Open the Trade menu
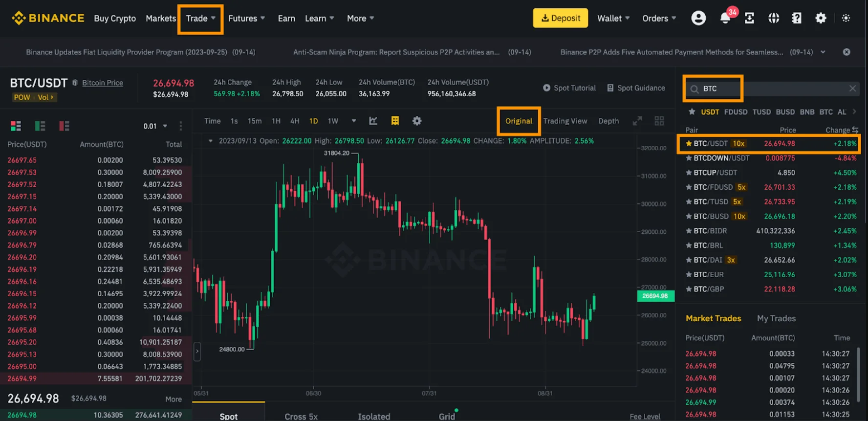 click(x=200, y=19)
